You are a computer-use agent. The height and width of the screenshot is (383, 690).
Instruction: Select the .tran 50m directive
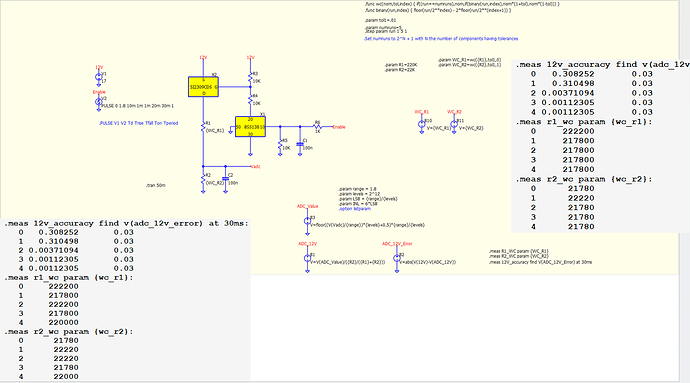pyautogui.click(x=156, y=185)
